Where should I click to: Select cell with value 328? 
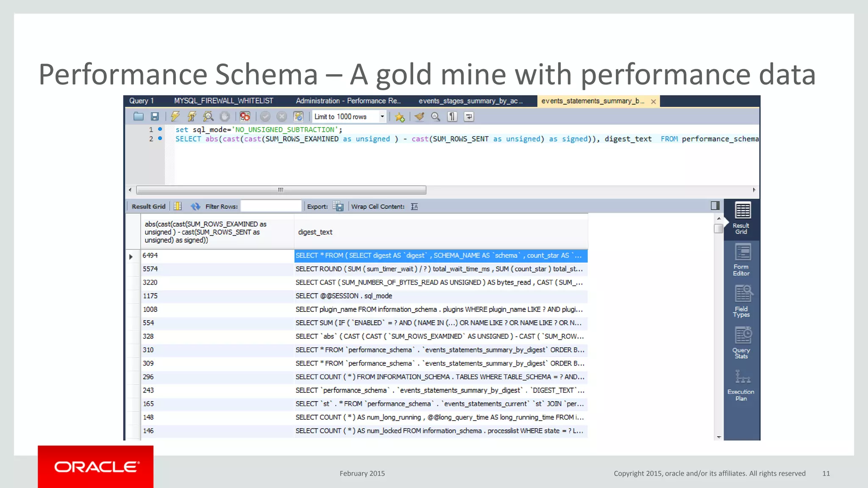pyautogui.click(x=217, y=336)
